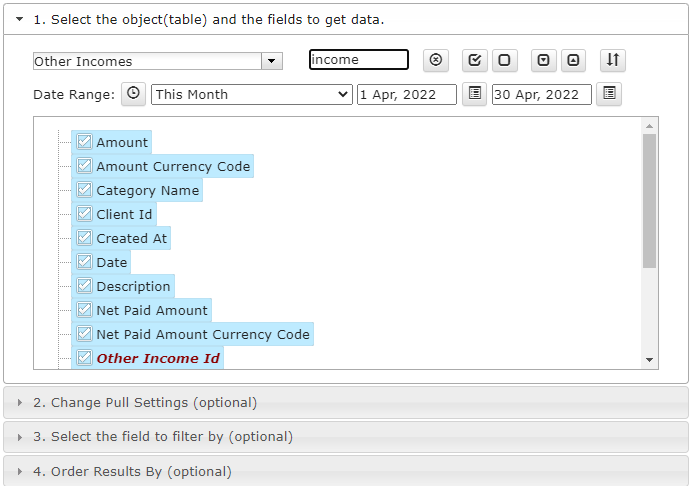Expand section 3 Select field to filter by
693x486 pixels.
346,437
